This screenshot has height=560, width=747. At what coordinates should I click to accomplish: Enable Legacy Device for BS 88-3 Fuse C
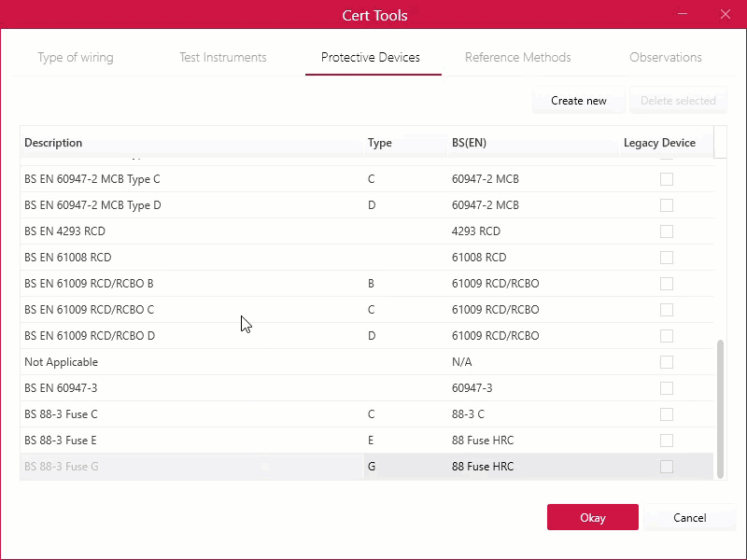tap(667, 414)
